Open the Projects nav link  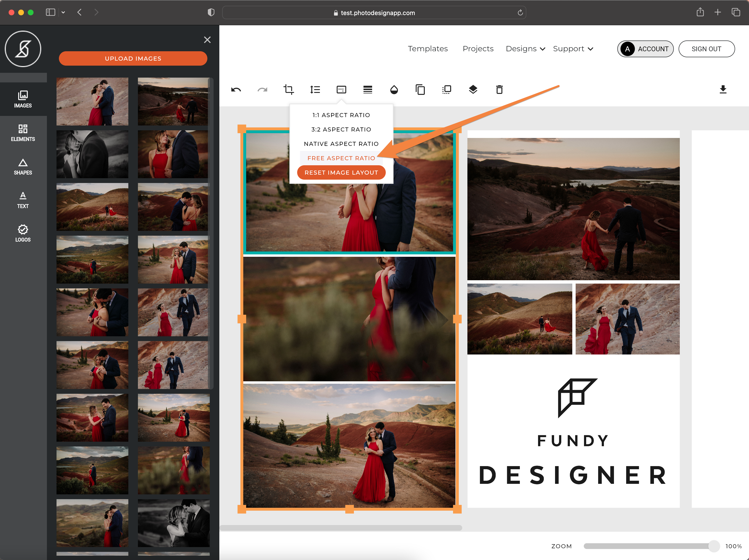click(478, 49)
